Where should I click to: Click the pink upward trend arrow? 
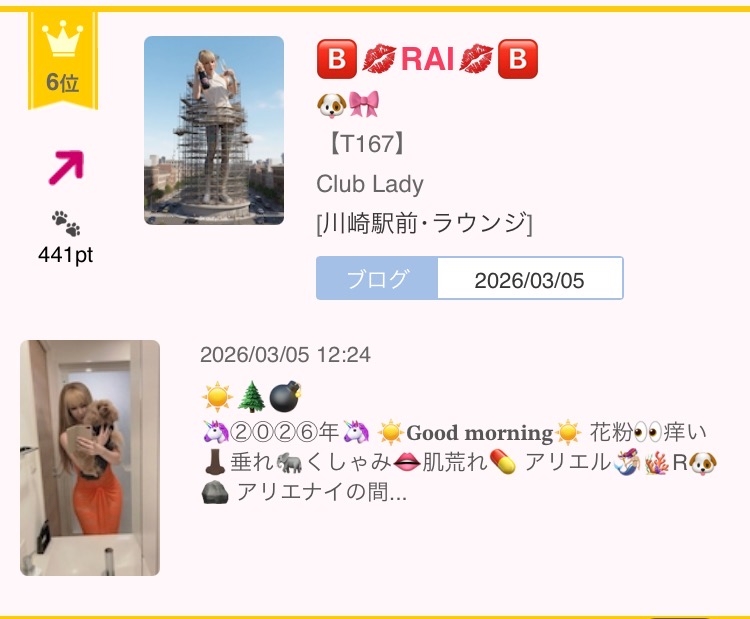66,167
